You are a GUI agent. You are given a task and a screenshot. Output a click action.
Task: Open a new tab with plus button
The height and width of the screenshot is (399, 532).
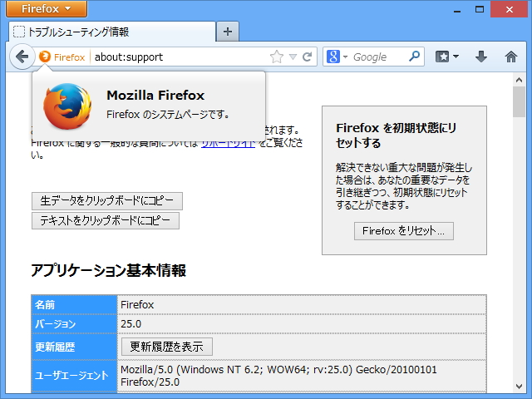click(228, 32)
